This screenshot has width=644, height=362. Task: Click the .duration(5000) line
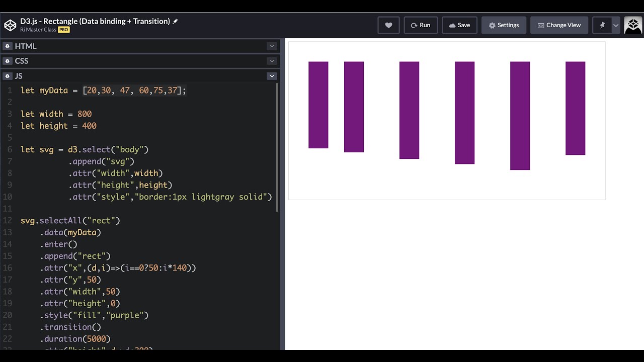coord(75,339)
